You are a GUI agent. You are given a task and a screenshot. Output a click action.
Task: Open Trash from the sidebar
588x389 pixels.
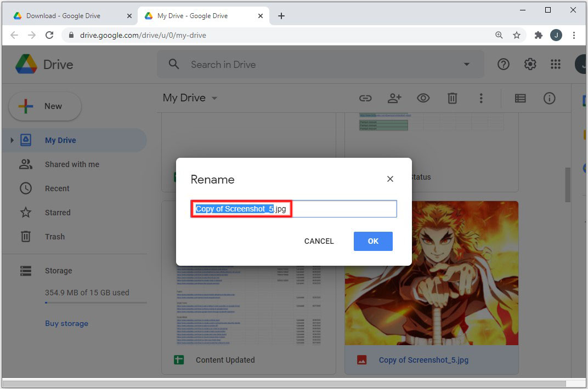coord(55,237)
